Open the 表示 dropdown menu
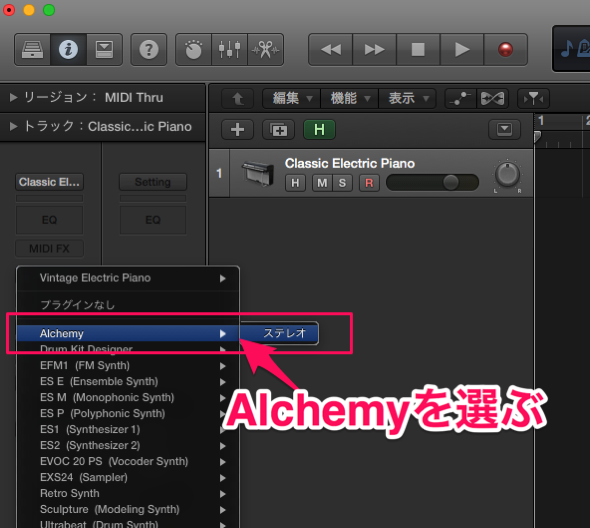590x528 pixels. click(408, 99)
